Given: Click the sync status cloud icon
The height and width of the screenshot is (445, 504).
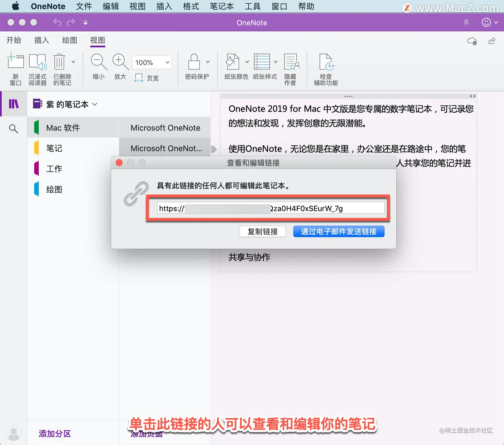Looking at the screenshot, I should [472, 41].
